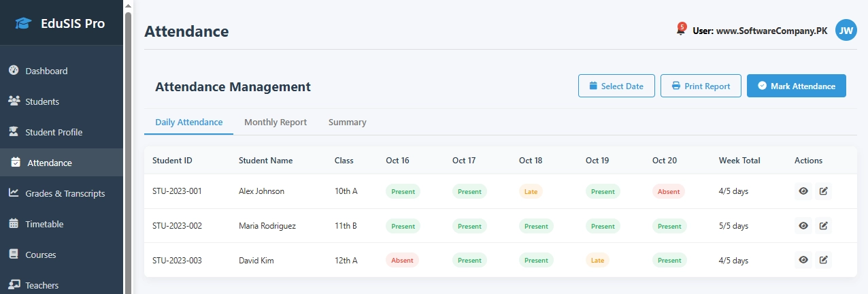Edit David Kim's attendance record
The height and width of the screenshot is (294, 868).
tap(823, 259)
